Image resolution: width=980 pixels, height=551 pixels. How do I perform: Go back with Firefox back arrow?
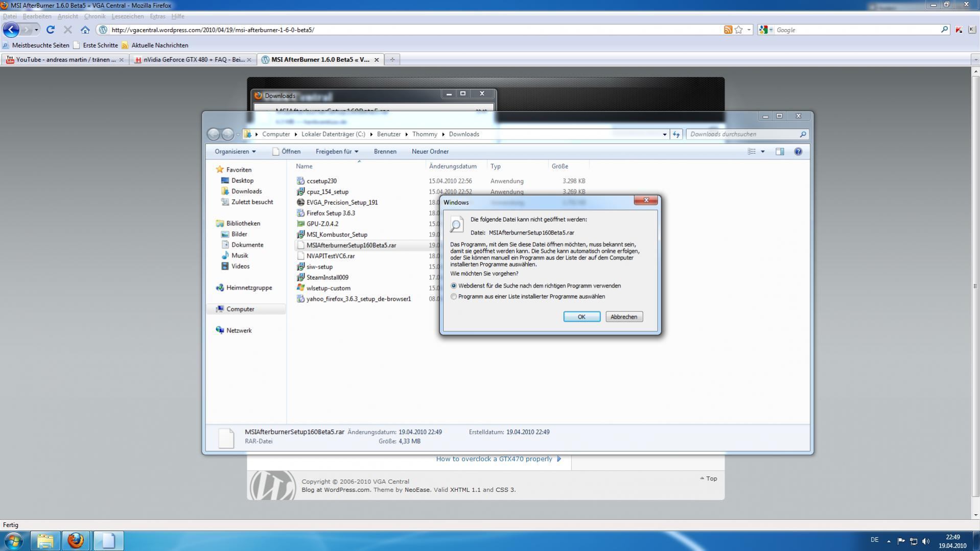[11, 30]
